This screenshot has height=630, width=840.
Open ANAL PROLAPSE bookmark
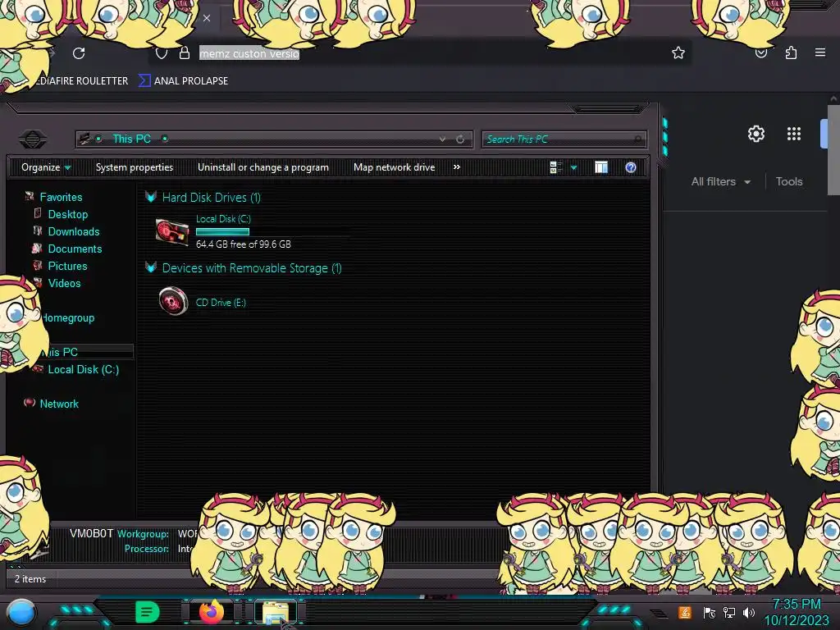184,81
